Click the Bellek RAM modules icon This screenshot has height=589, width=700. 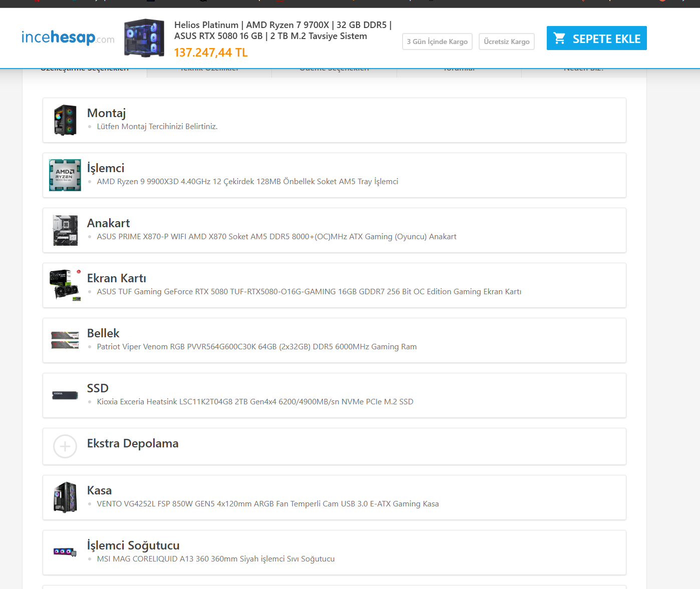[x=65, y=340]
